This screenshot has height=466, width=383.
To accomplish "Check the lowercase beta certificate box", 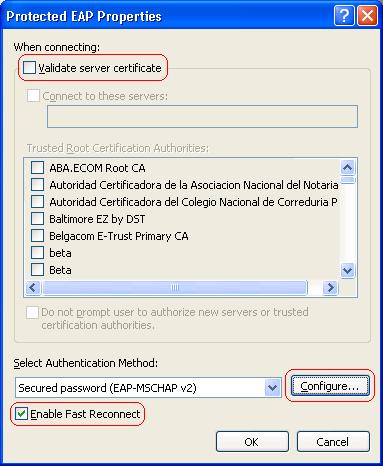I will point(37,253).
